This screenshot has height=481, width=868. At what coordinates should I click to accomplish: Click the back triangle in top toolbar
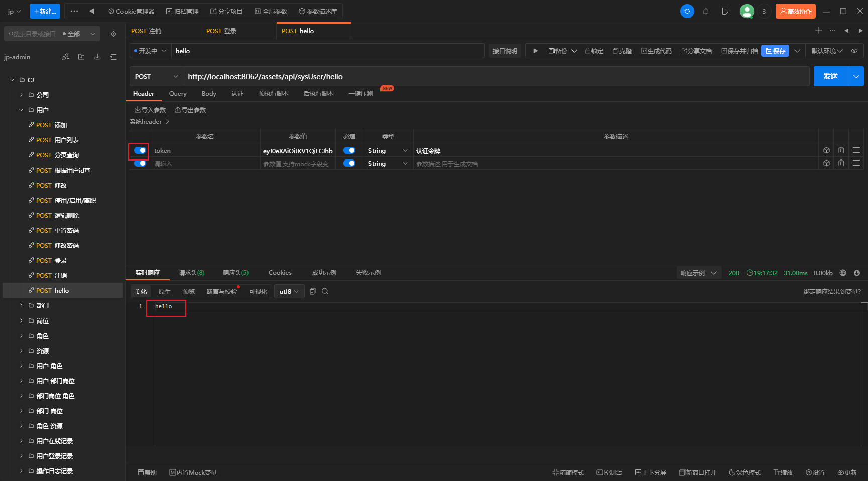(x=92, y=11)
